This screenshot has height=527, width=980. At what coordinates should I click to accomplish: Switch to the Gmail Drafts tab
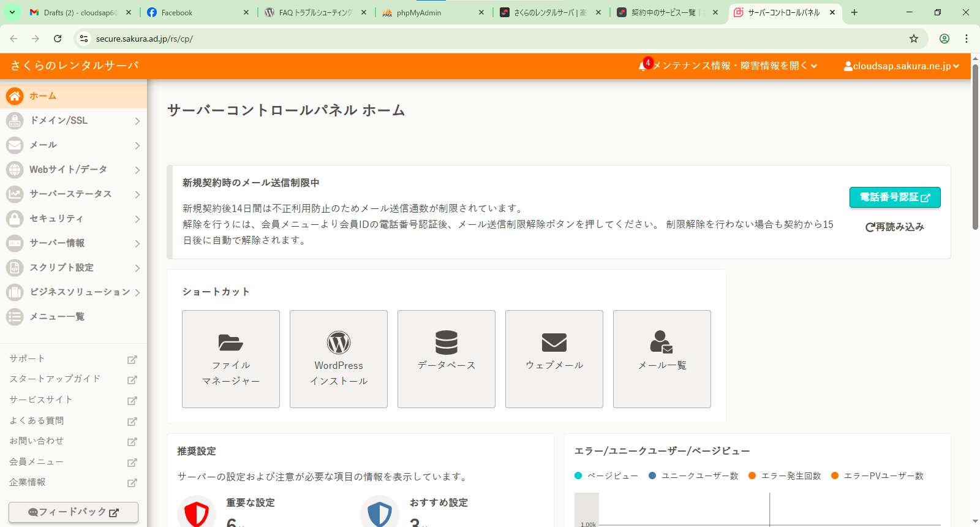click(81, 12)
